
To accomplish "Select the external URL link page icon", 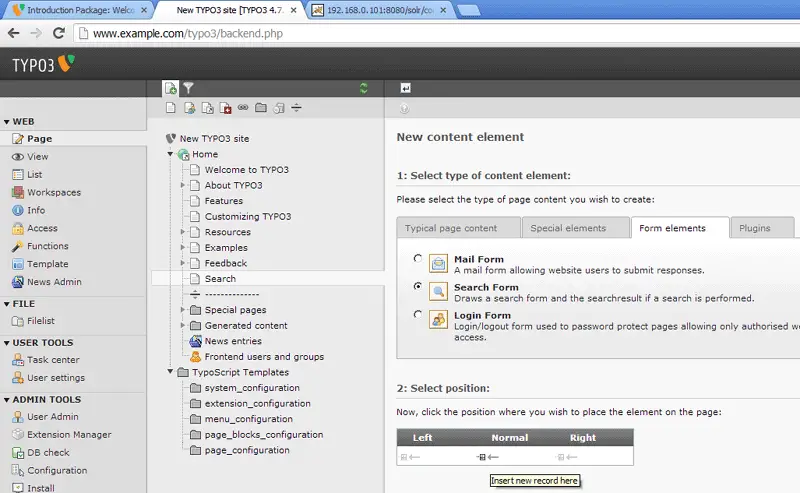I will (x=243, y=107).
